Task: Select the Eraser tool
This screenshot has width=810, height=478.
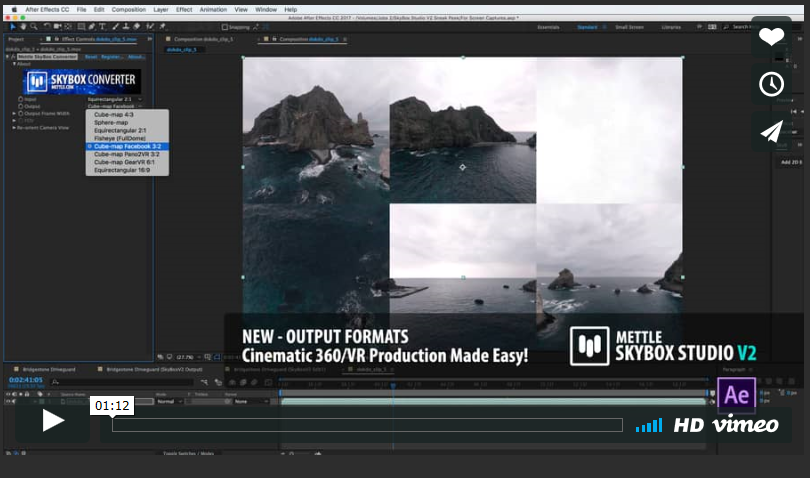Action: [x=136, y=26]
